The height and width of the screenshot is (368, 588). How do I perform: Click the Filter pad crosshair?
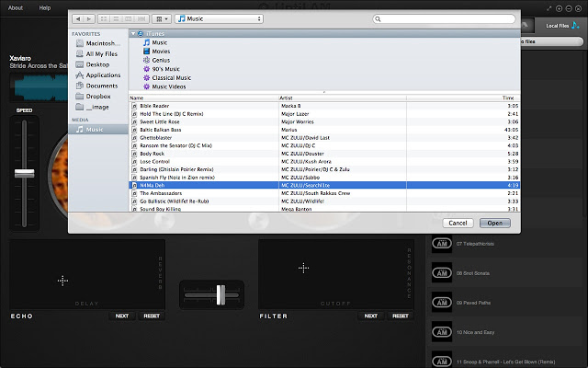tap(303, 268)
